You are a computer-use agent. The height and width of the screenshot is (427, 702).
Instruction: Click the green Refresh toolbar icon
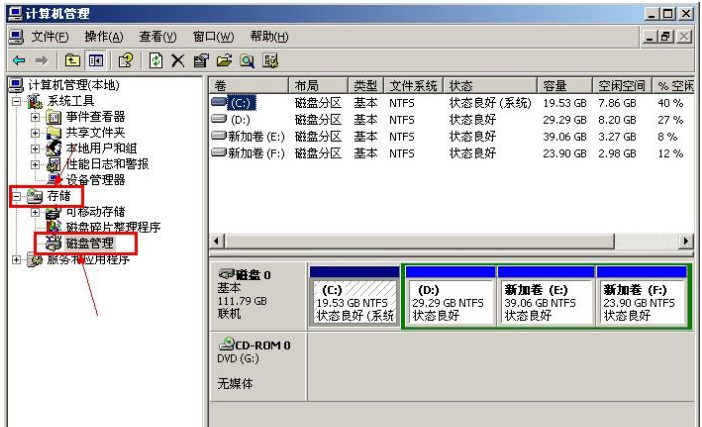coord(155,61)
